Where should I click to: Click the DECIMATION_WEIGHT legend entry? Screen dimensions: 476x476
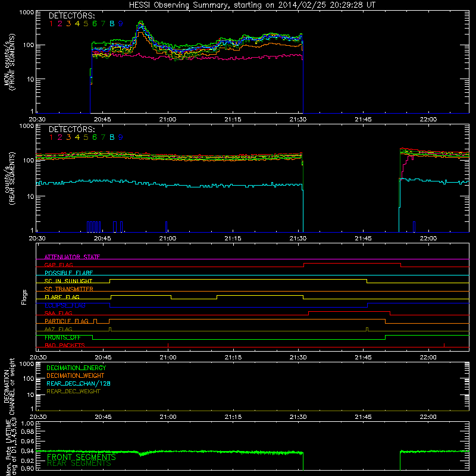tap(76, 375)
